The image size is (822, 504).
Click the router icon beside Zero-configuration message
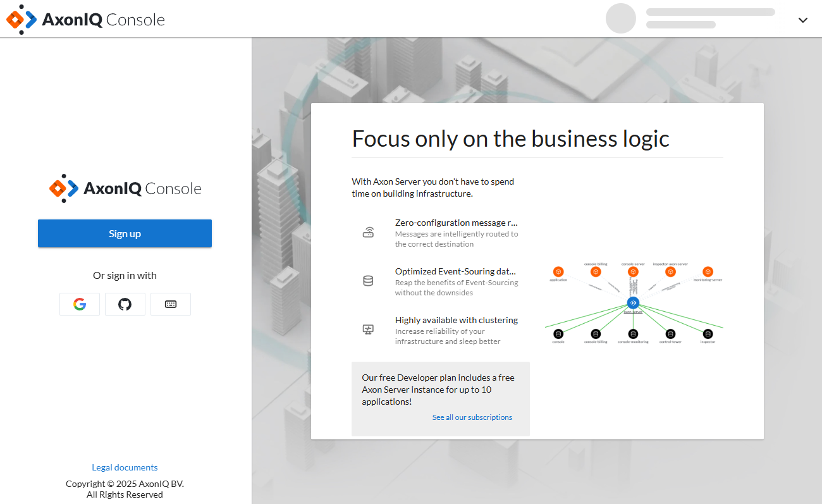point(368,232)
